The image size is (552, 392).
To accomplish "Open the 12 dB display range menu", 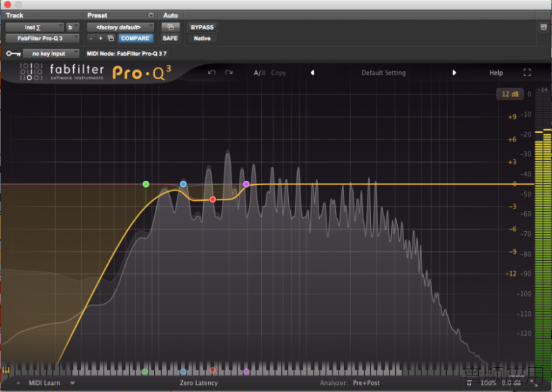I will point(510,94).
